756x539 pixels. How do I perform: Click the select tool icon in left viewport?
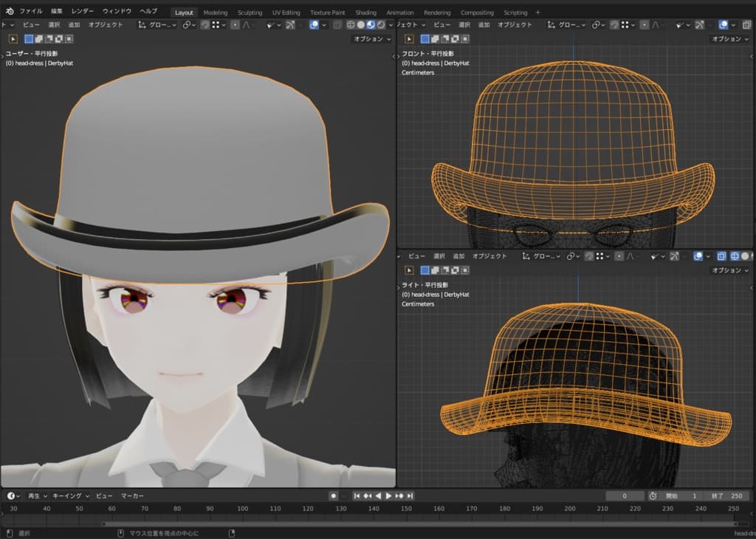pyautogui.click(x=13, y=39)
